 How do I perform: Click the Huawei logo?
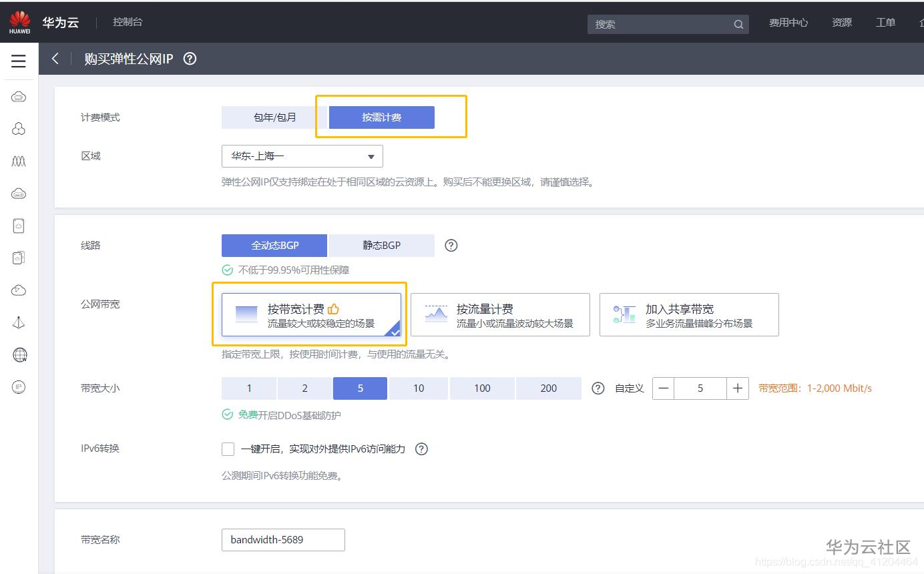(20, 22)
